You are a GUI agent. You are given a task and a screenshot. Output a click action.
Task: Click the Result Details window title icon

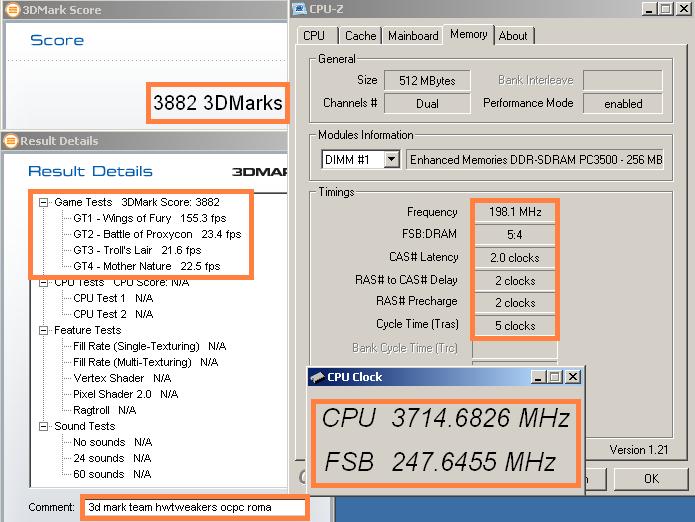pyautogui.click(x=10, y=141)
